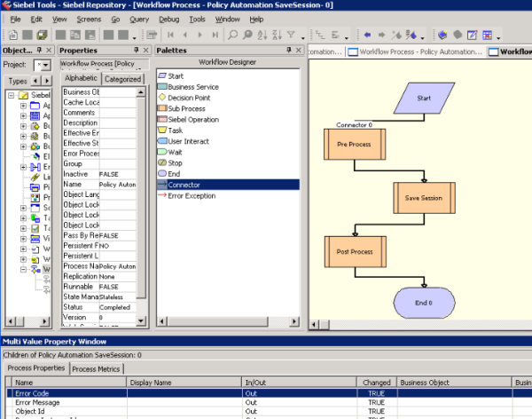532x419 pixels.
Task: Click Post Process step in workflow
Action: [356, 252]
